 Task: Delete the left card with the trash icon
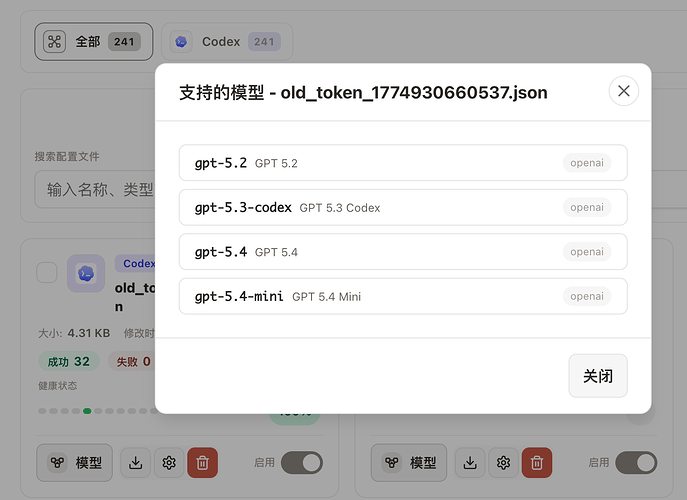tap(202, 463)
